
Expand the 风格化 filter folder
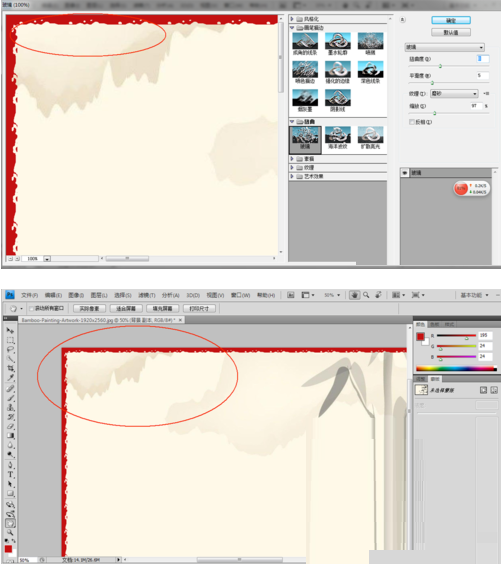click(x=292, y=19)
